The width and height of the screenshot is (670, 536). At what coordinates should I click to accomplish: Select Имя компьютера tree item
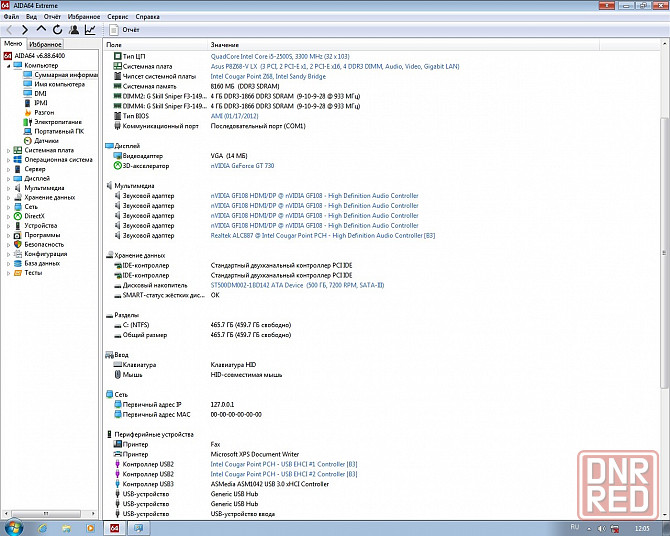pos(59,84)
